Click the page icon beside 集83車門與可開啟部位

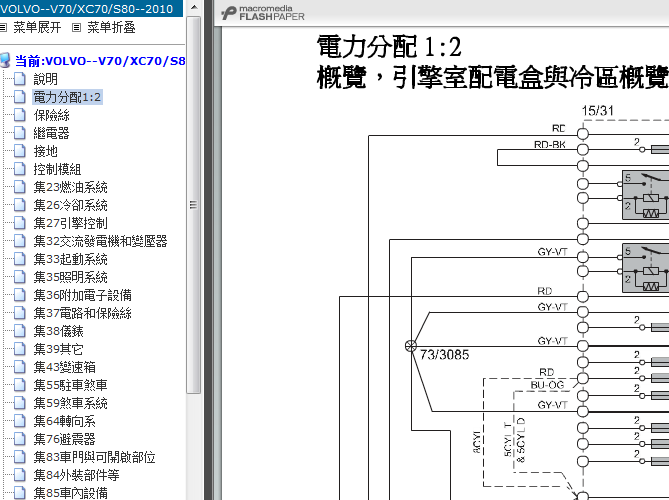coord(20,457)
